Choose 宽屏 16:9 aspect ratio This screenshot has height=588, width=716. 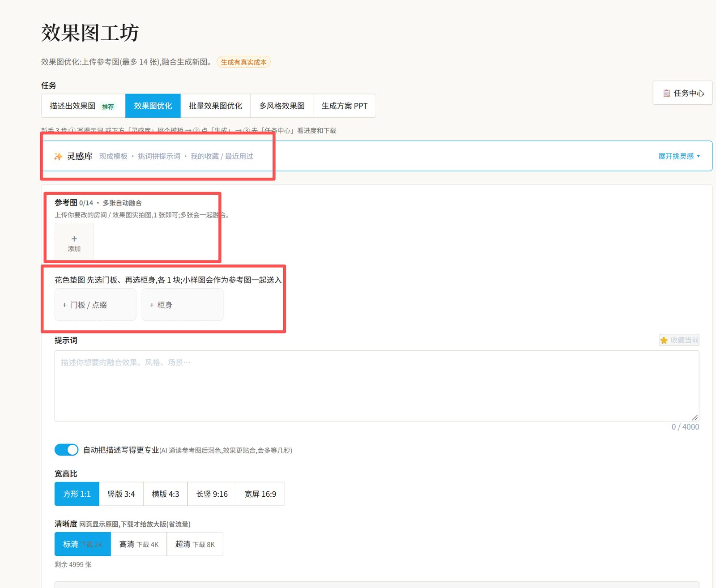[260, 494]
